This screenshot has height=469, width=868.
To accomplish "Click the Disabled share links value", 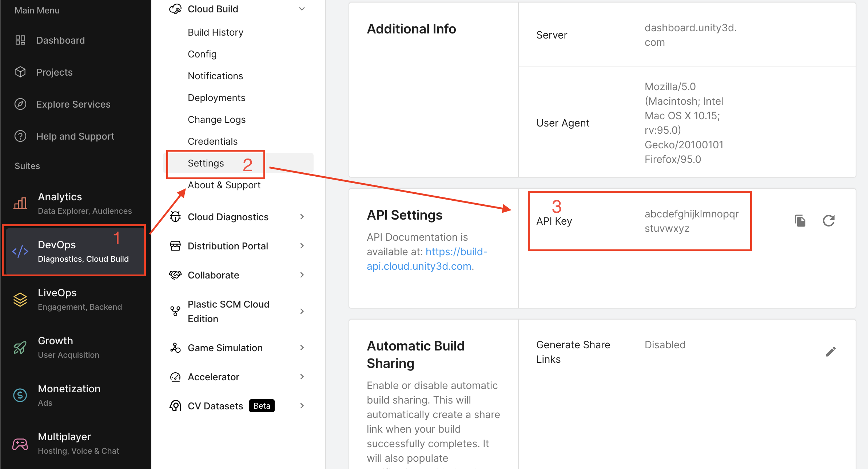I will pyautogui.click(x=665, y=345).
